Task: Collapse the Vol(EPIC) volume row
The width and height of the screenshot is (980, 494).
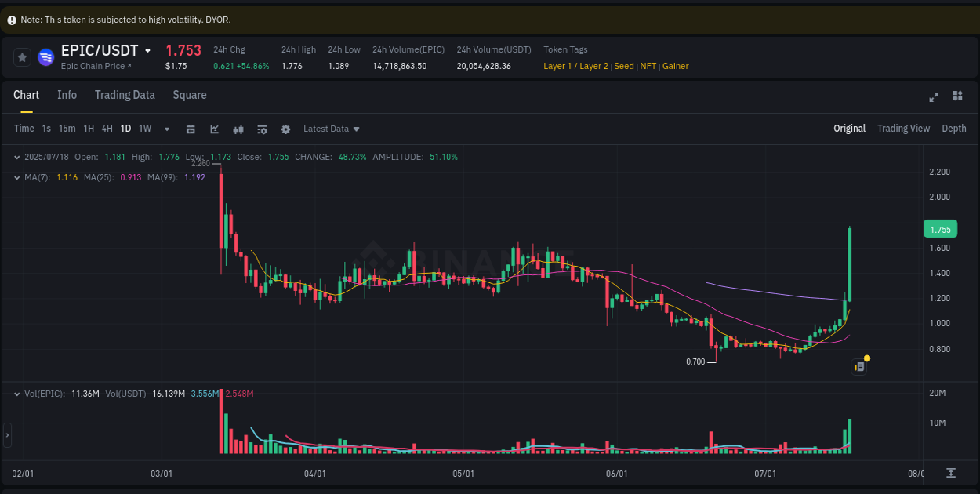Action: point(16,394)
